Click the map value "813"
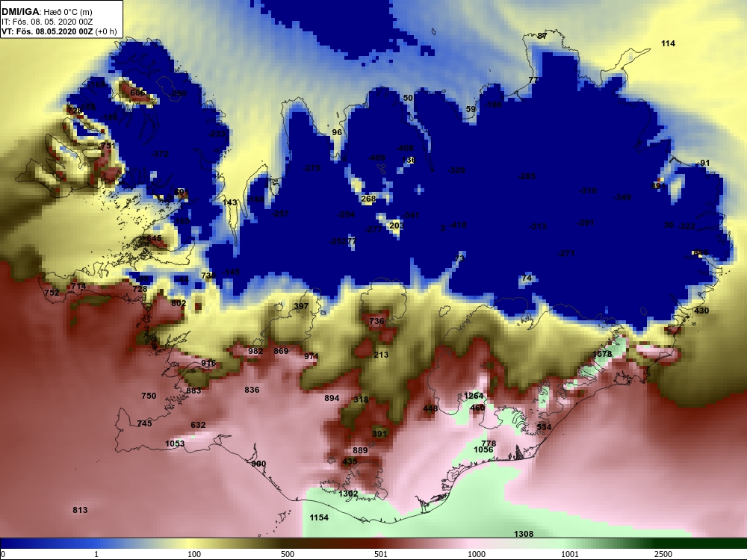The width and height of the screenshot is (747, 560). (80, 510)
